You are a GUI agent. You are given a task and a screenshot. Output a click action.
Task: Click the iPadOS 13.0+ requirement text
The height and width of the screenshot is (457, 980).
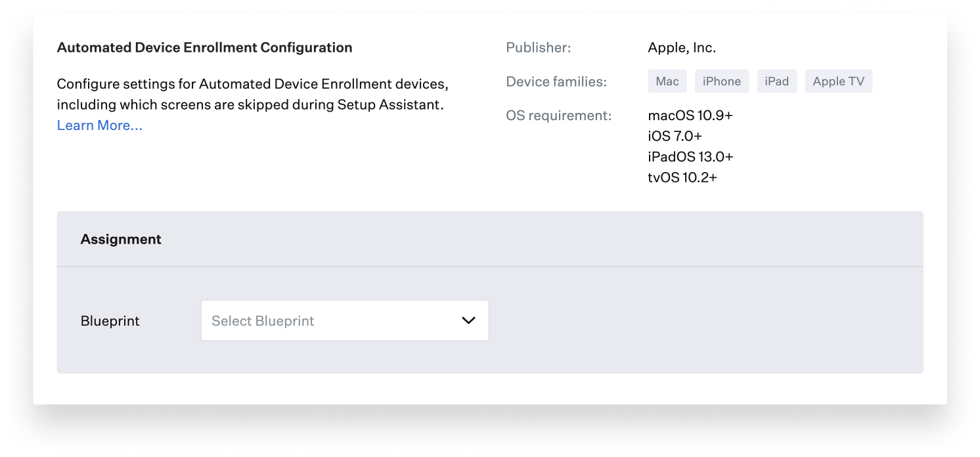pyautogui.click(x=690, y=157)
